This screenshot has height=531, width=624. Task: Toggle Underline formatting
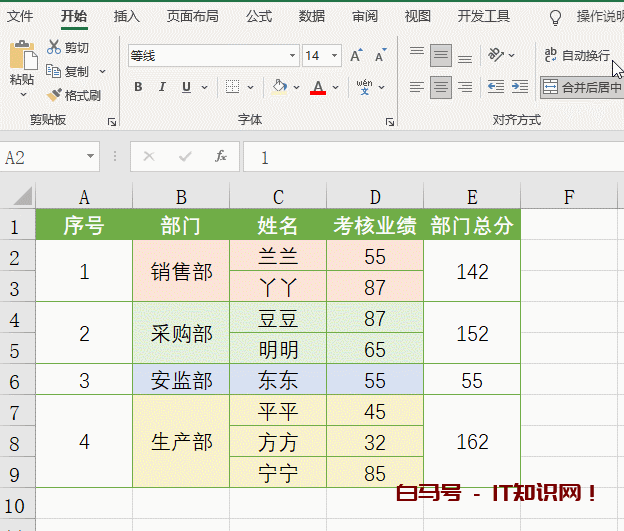click(186, 87)
